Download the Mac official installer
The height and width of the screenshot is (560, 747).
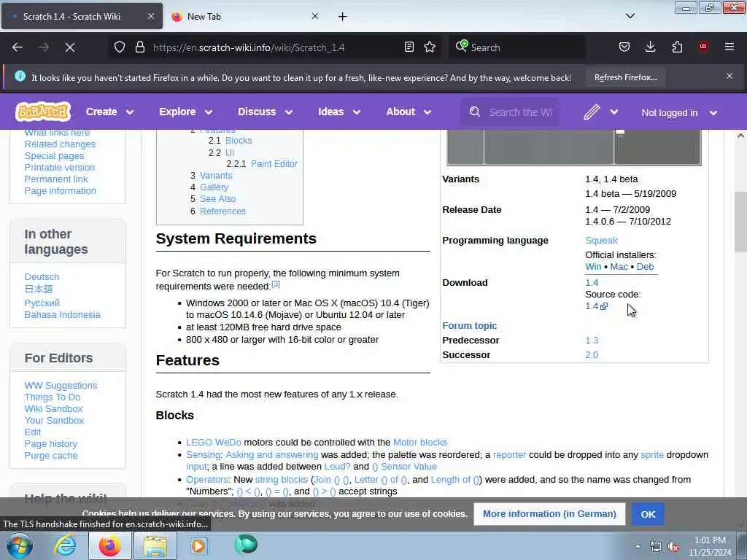(619, 267)
